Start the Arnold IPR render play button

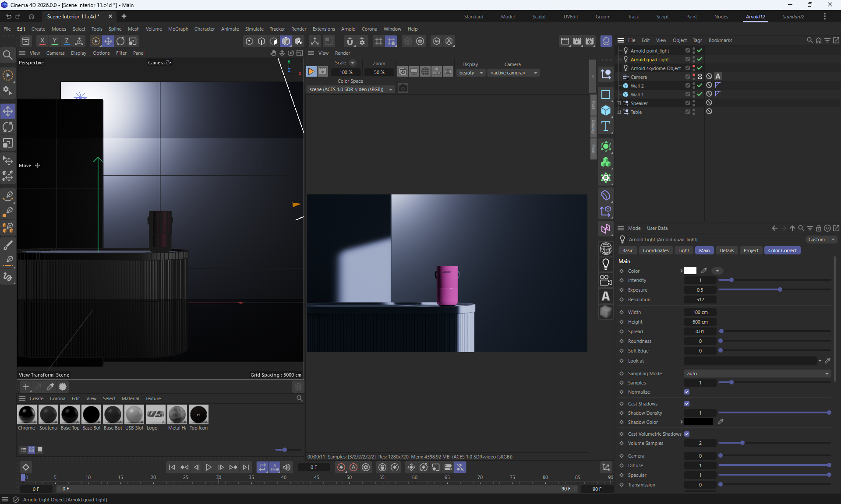311,71
